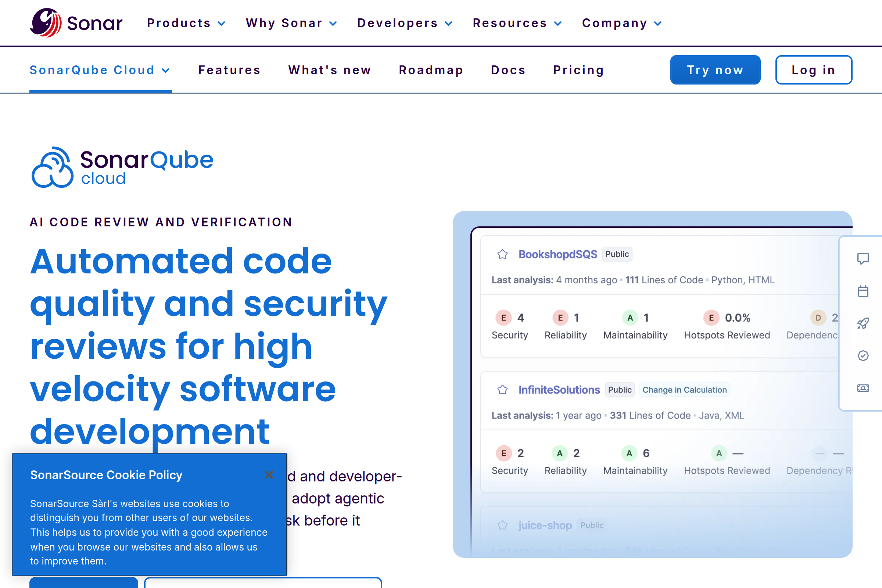Click InfiniteSolutions Hotspots Reviewed A badge
This screenshot has height=588, width=882.
click(x=719, y=453)
